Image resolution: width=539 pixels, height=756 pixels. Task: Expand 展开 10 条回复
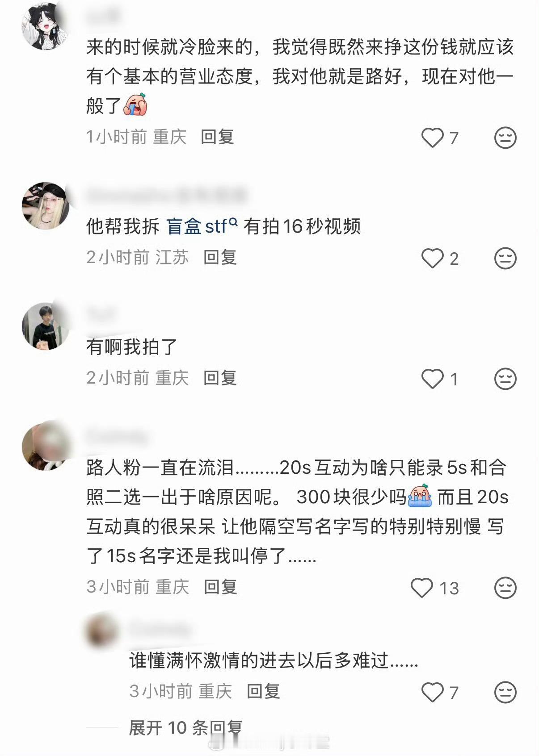[185, 728]
